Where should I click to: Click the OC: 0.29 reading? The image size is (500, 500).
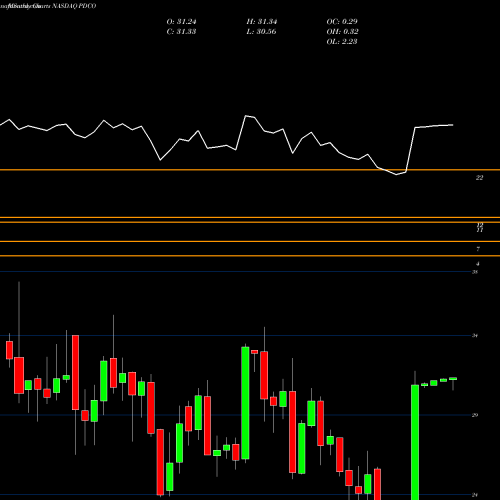point(342,22)
